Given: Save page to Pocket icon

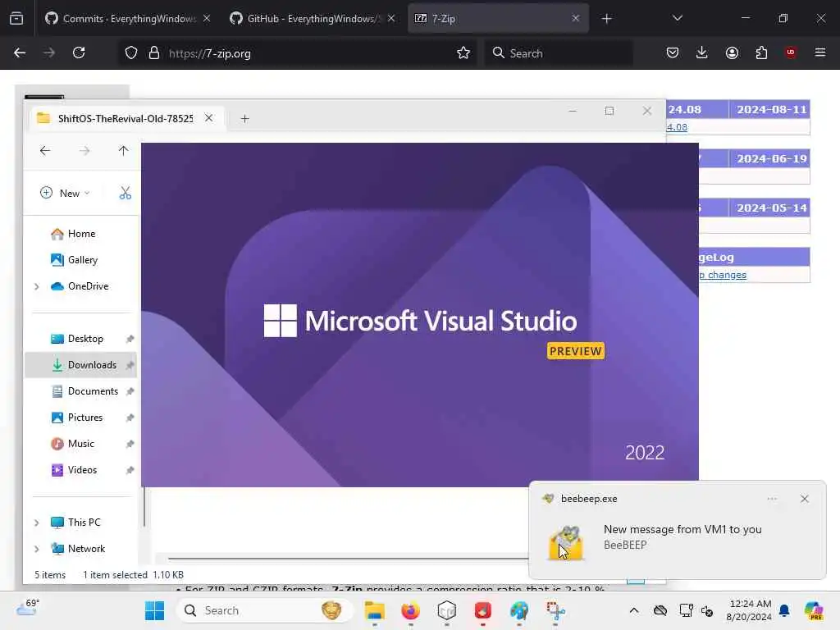Looking at the screenshot, I should (x=673, y=53).
